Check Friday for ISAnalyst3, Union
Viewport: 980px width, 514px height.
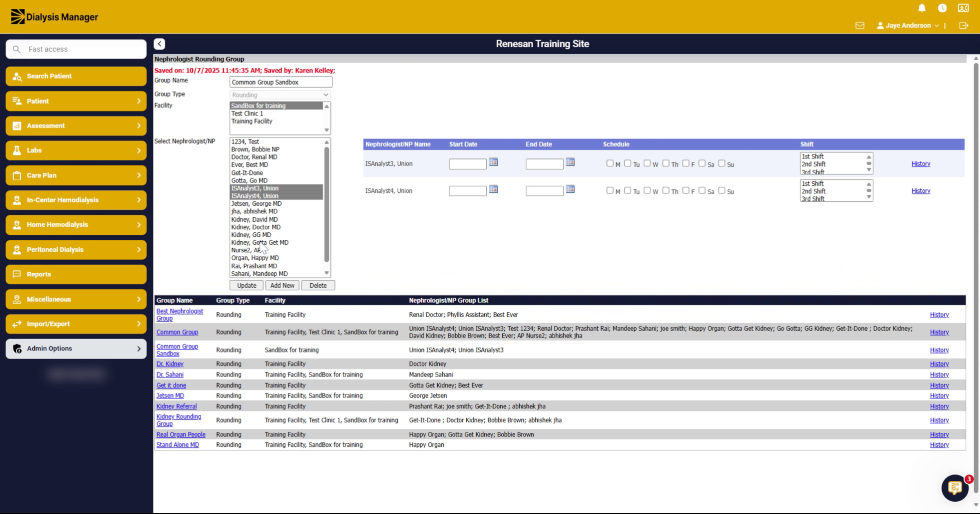(686, 163)
